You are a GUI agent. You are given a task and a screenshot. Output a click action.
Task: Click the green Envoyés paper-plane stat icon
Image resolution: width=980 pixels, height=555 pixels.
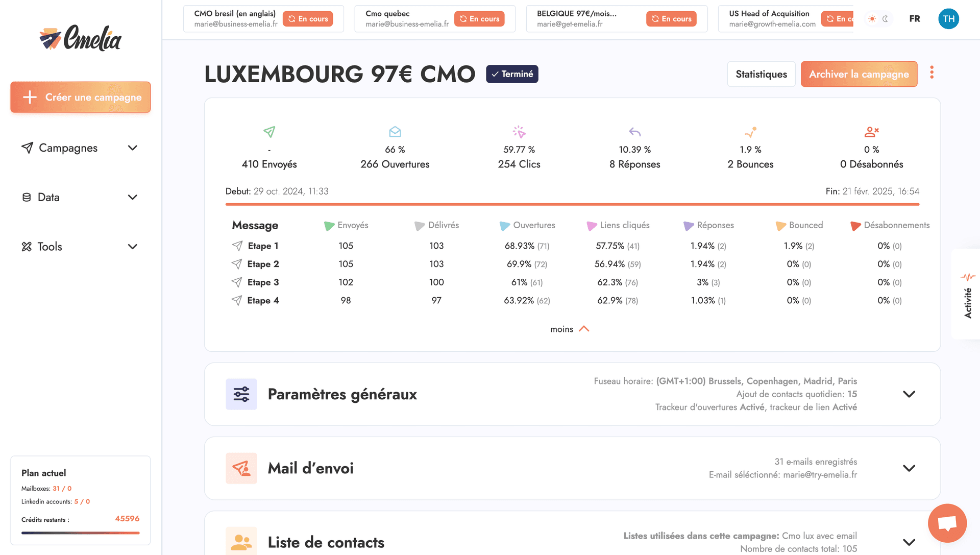tap(269, 132)
